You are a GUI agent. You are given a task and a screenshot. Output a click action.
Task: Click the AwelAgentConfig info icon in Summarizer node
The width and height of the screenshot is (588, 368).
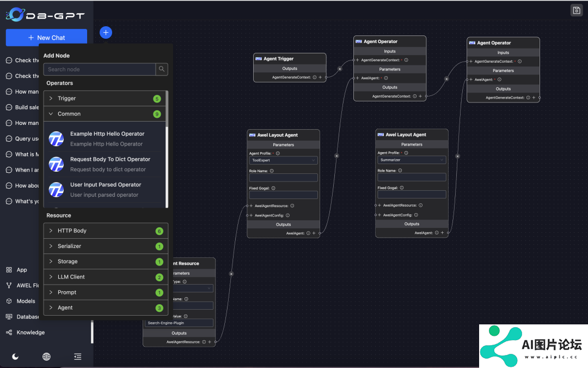[416, 215]
